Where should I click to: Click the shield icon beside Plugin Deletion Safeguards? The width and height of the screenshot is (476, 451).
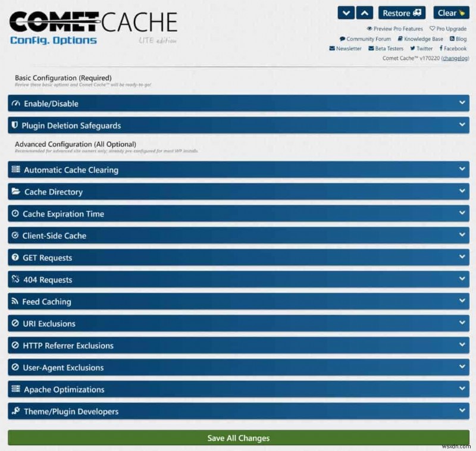pyautogui.click(x=14, y=125)
